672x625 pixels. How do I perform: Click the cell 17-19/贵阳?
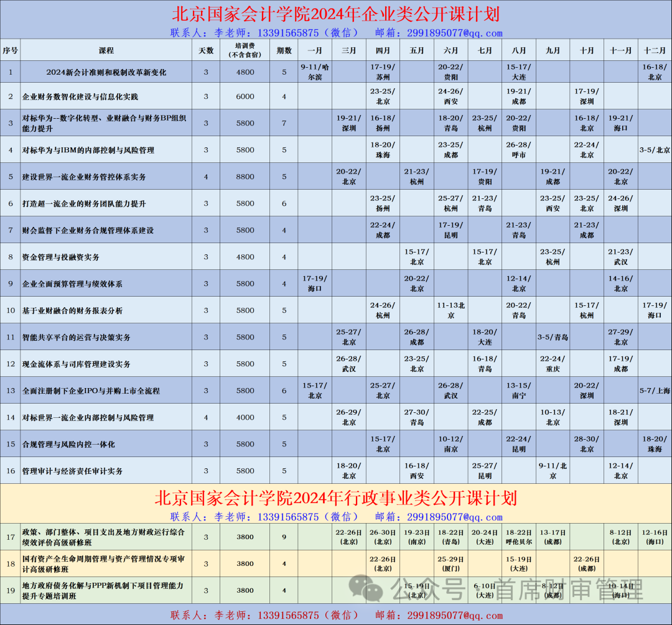point(485,177)
